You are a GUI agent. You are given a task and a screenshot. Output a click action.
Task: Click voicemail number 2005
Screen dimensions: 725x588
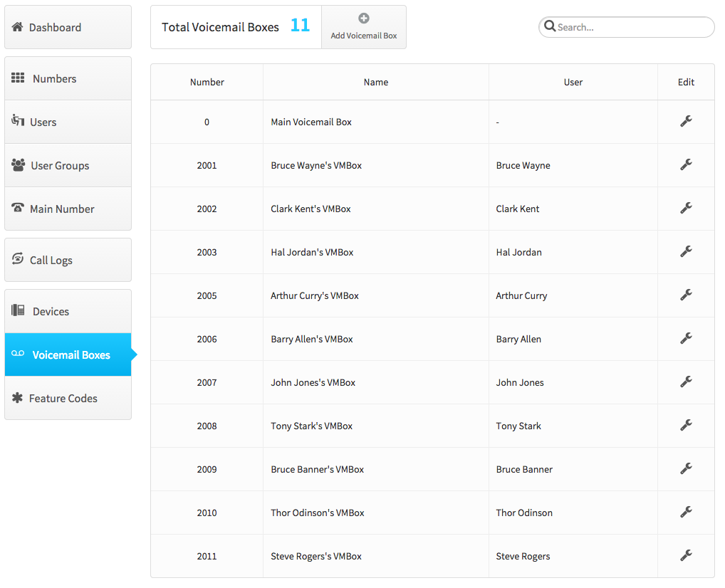click(x=207, y=296)
